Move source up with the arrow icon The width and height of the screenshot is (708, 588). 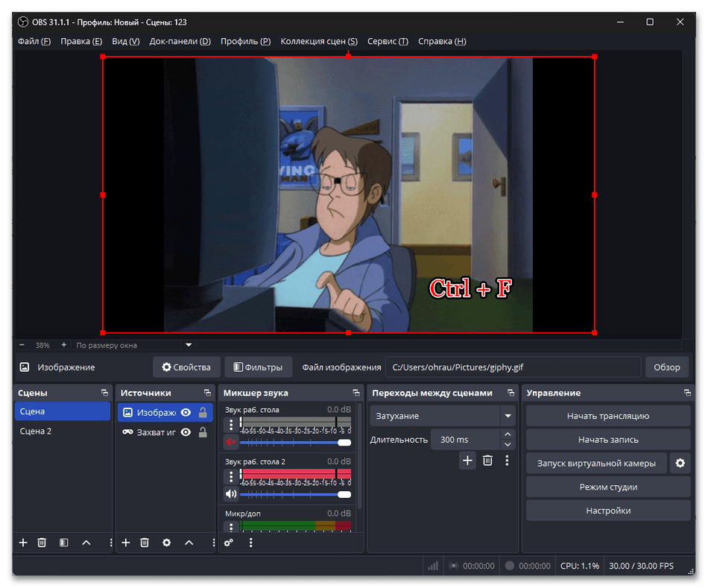[x=189, y=543]
